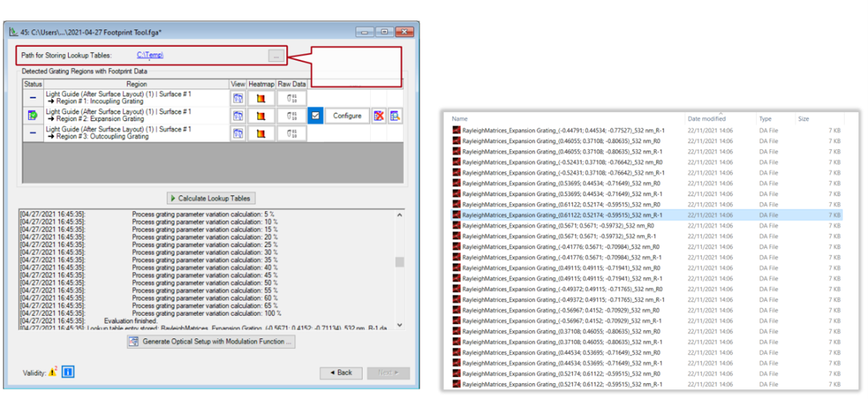The height and width of the screenshot is (399, 868).
Task: Open View icon for Region #2 Expansion Grating
Action: (238, 116)
